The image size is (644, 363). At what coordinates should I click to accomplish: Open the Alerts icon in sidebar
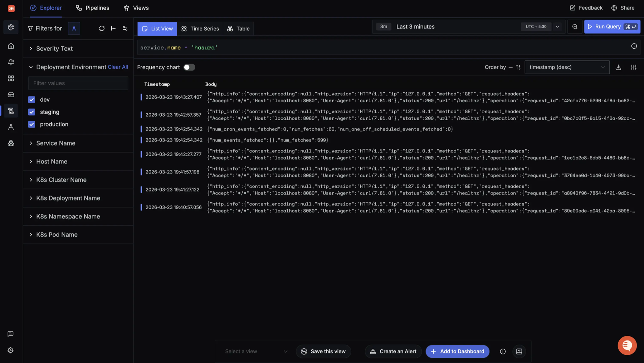point(11,62)
